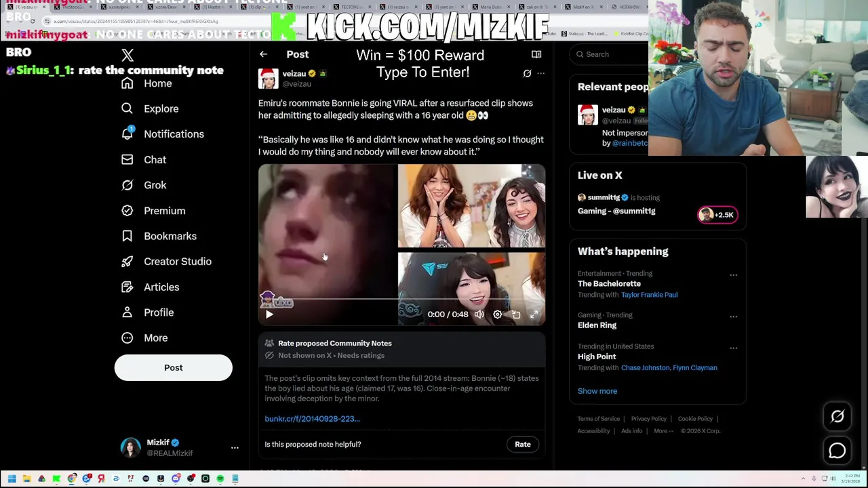The image size is (868, 488).
Task: Open High Point trending topic
Action: [597, 357]
